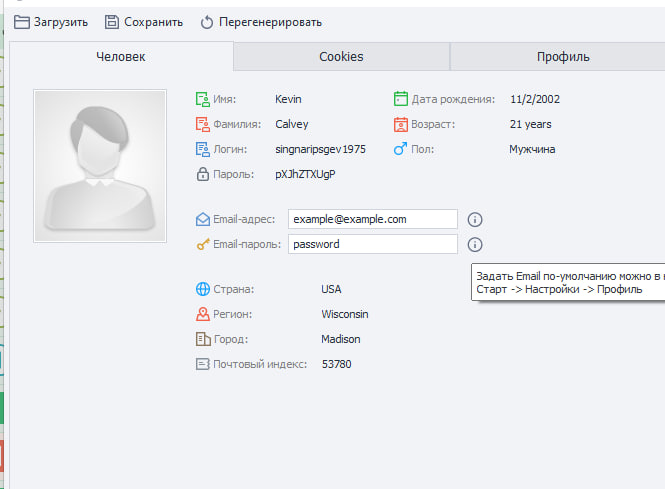The image size is (665, 489).
Task: Click the Возраст label text
Action: pos(433,124)
